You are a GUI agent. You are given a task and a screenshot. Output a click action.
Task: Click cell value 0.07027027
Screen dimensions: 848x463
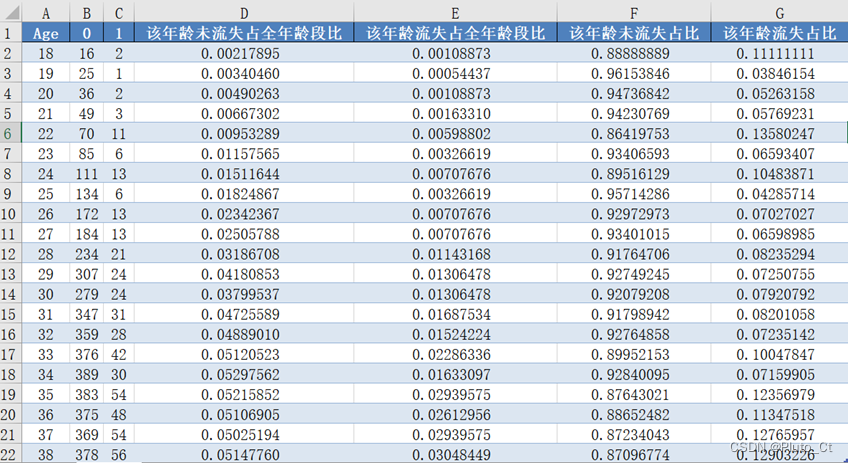779,214
